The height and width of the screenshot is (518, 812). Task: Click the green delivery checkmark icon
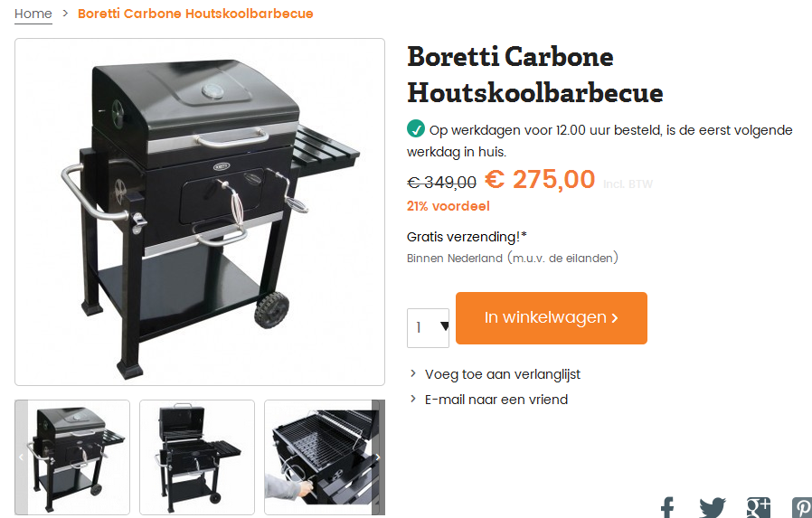[x=415, y=128]
